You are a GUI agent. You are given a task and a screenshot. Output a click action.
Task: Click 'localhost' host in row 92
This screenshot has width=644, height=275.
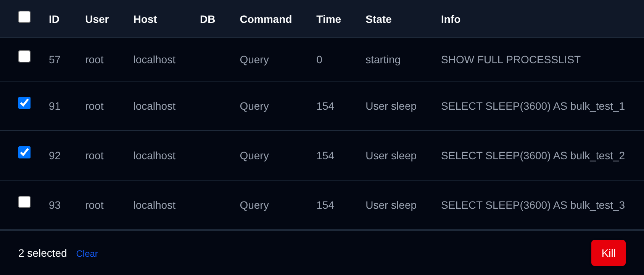pos(154,156)
